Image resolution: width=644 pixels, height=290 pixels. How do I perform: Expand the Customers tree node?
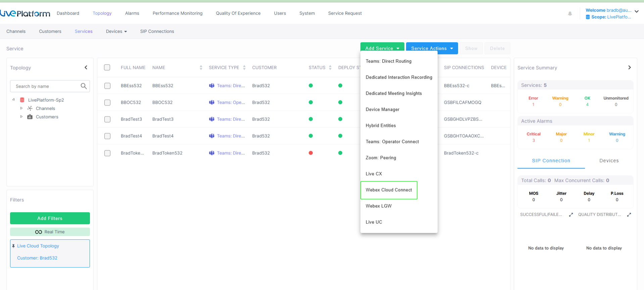(x=21, y=116)
